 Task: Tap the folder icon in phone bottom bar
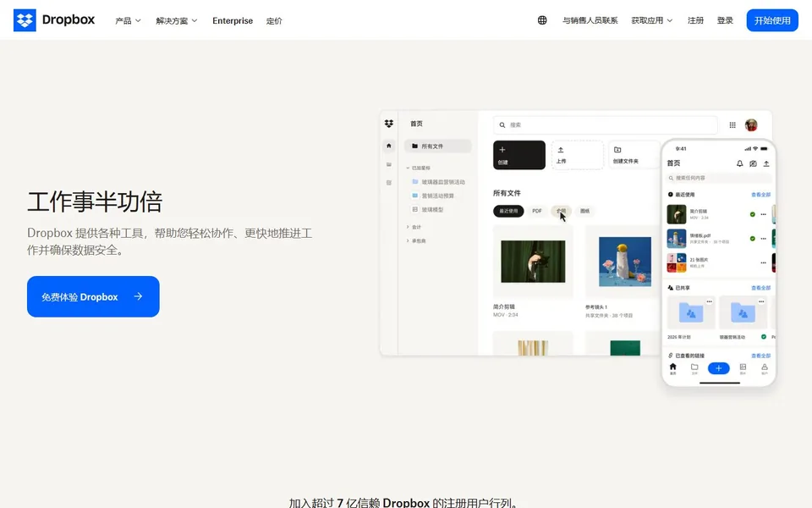694,368
